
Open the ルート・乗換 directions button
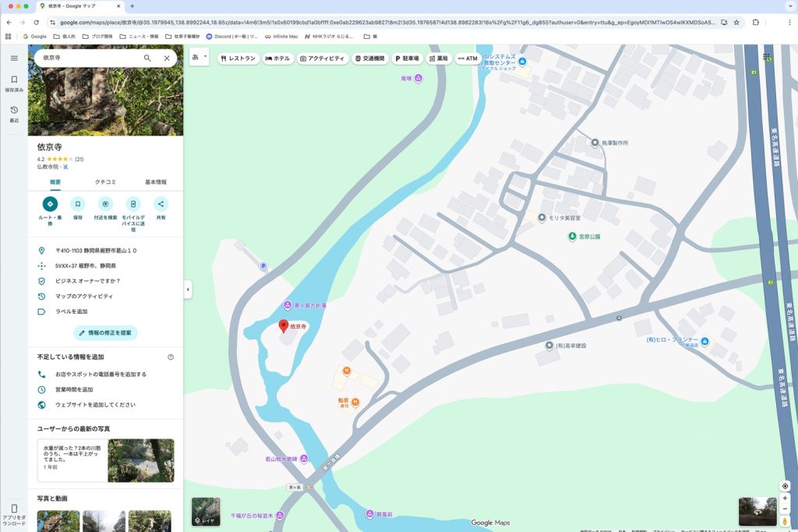pyautogui.click(x=50, y=204)
